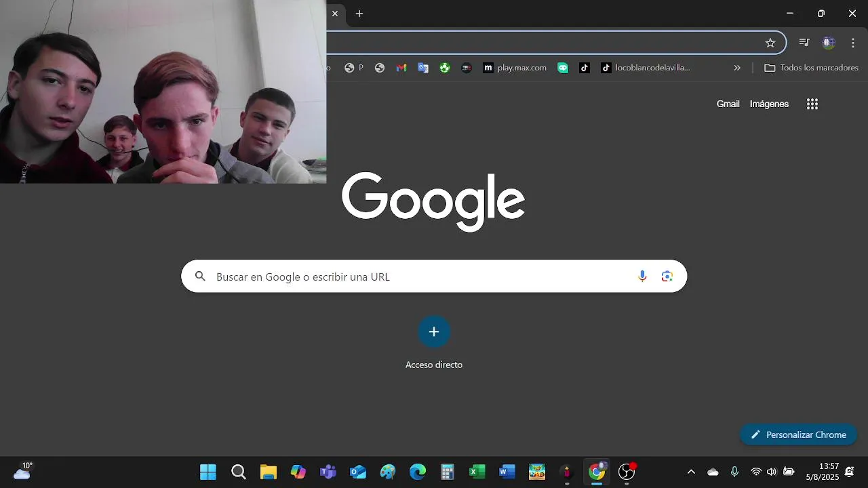Image resolution: width=868 pixels, height=488 pixels.
Task: Toggle do-not-disturb notifications bell
Action: [x=850, y=472]
